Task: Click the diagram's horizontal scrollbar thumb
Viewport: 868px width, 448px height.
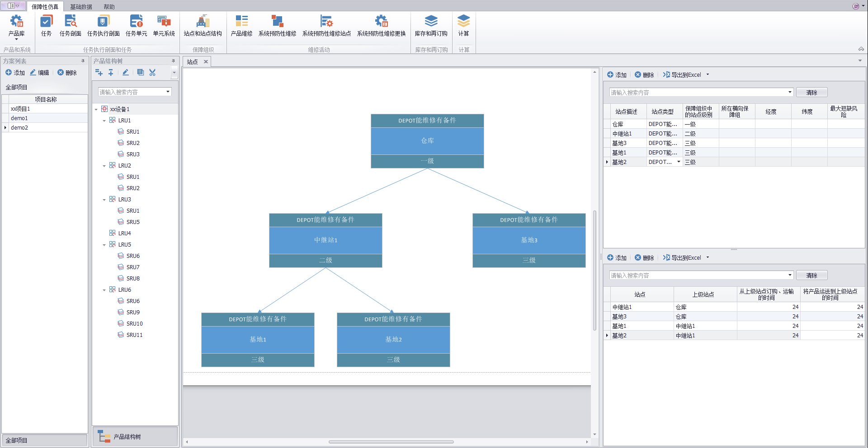Action: tap(391, 442)
